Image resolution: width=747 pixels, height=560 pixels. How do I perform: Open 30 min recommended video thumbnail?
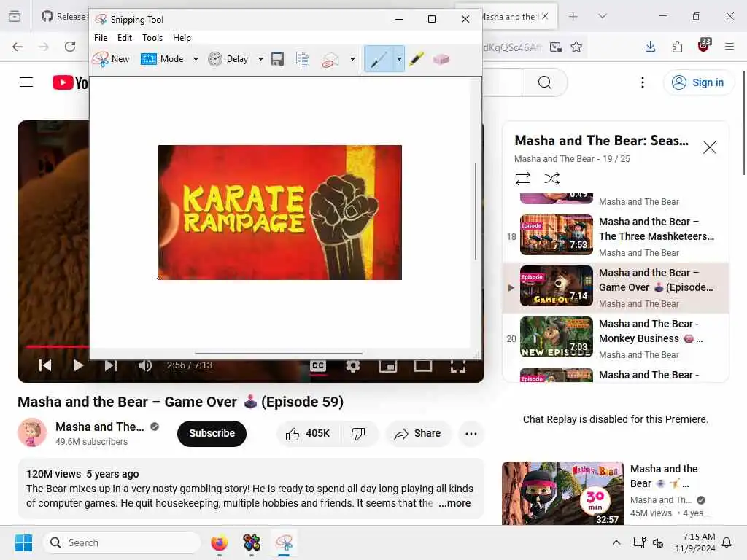coord(562,494)
